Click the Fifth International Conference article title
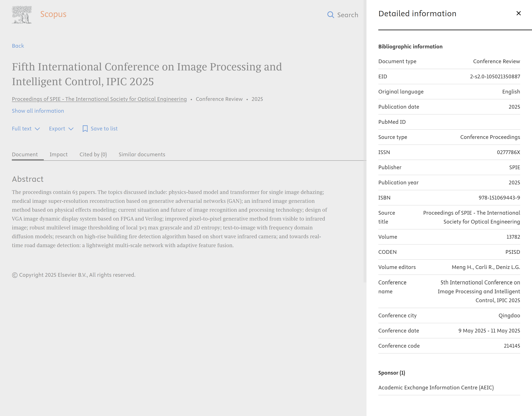This screenshot has height=416, width=532. [x=147, y=74]
